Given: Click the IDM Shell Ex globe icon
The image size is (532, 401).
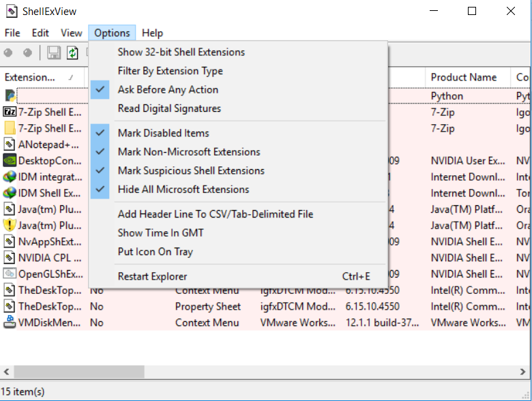Looking at the screenshot, I should (x=10, y=193).
